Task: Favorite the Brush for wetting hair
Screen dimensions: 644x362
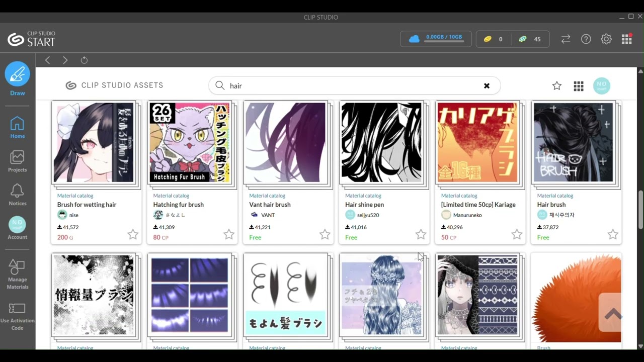Action: pyautogui.click(x=133, y=234)
